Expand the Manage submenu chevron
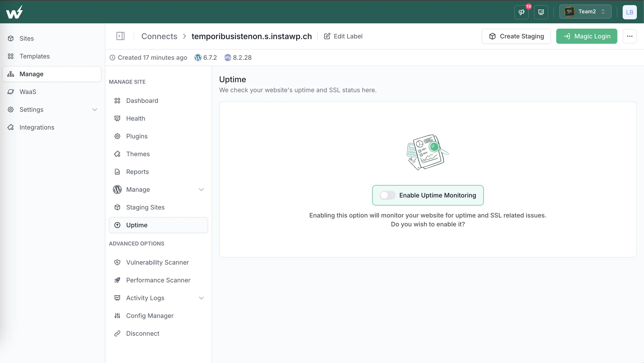The height and width of the screenshot is (363, 644). click(x=201, y=189)
